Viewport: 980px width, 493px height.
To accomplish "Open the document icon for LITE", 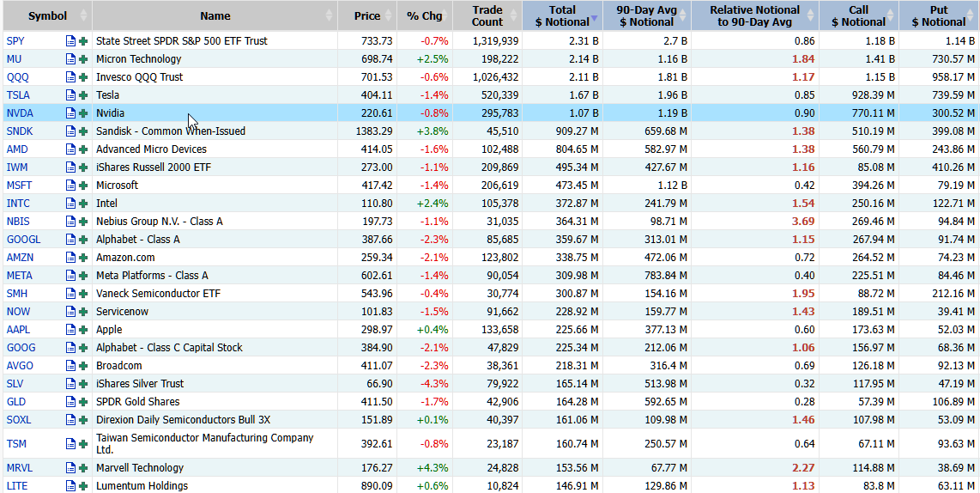I will point(70,486).
